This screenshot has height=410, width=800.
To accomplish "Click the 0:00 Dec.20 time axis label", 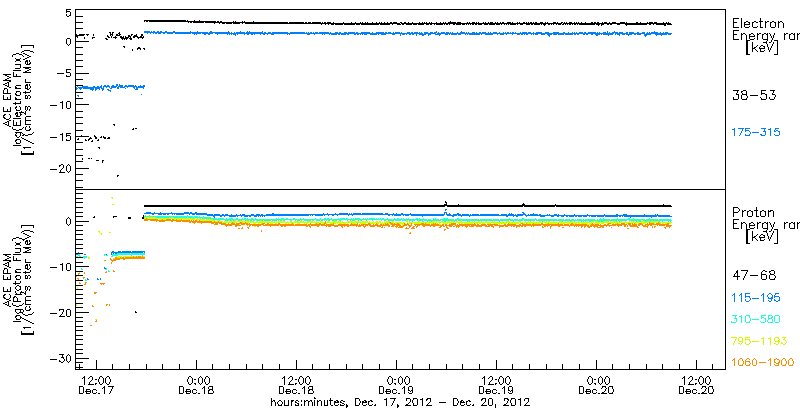I will [x=597, y=386].
